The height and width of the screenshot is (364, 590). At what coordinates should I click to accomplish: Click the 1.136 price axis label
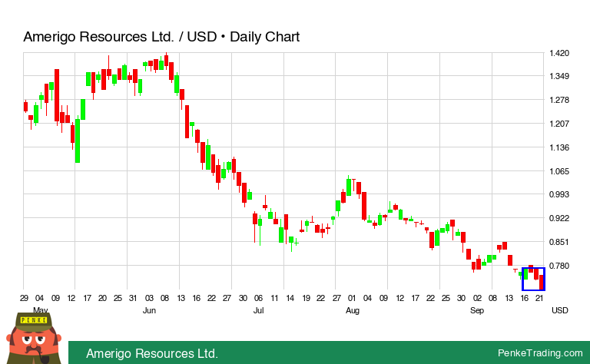pyautogui.click(x=559, y=147)
